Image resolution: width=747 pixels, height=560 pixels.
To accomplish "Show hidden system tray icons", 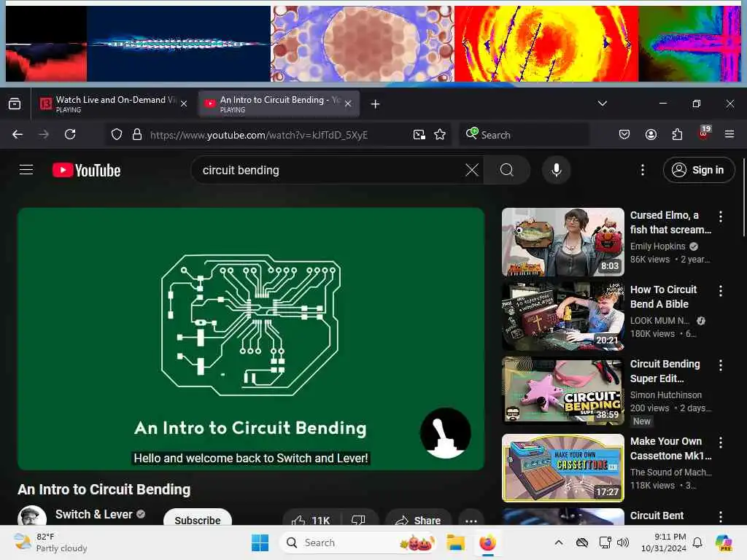I will (558, 542).
